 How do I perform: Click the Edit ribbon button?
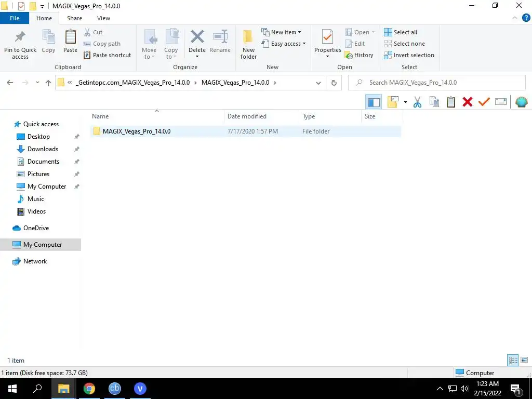coord(355,44)
